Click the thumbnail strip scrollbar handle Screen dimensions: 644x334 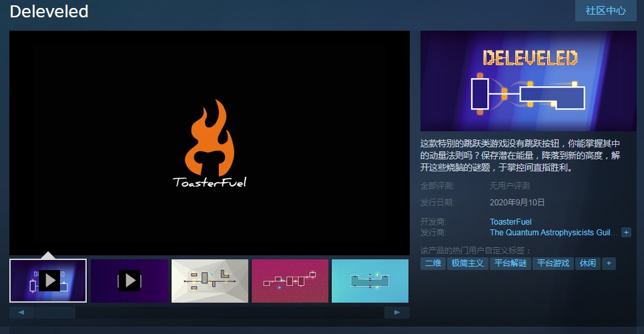pos(55,312)
